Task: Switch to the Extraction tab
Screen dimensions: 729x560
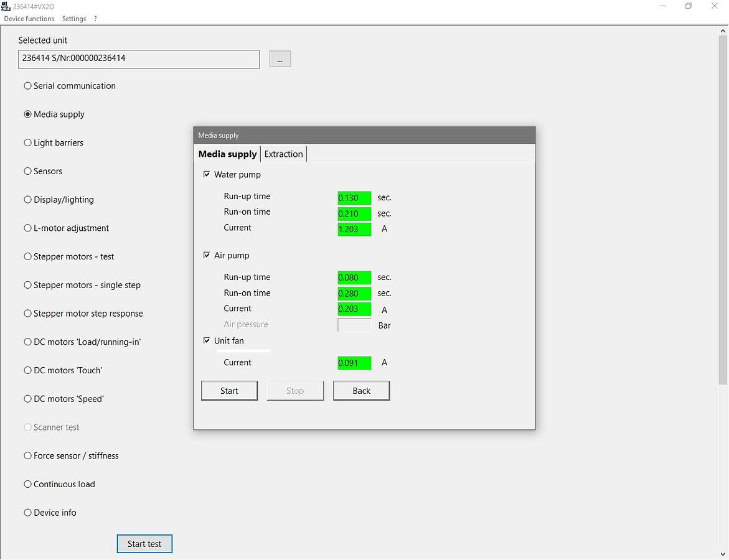Action: [x=283, y=154]
